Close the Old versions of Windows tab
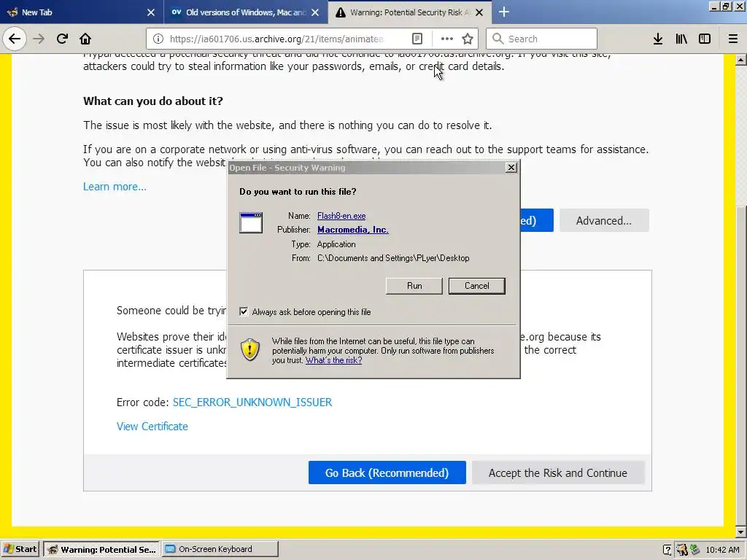The image size is (747, 560). coord(315,12)
